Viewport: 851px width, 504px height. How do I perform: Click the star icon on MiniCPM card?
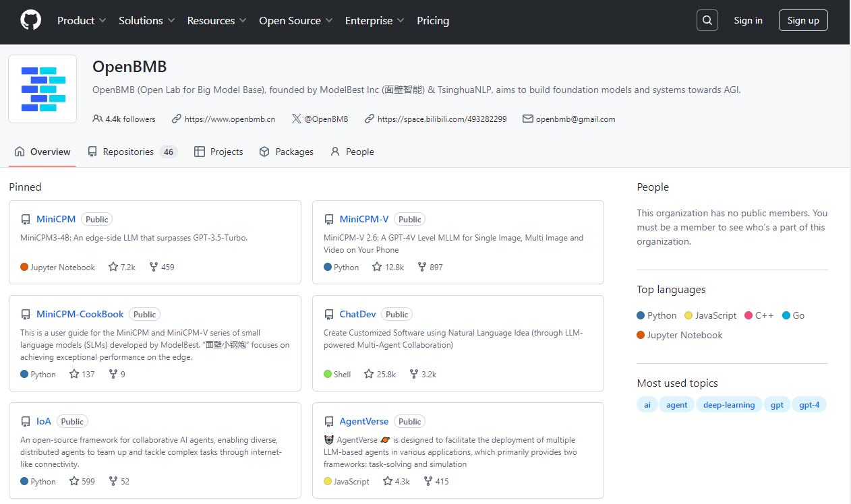(113, 267)
